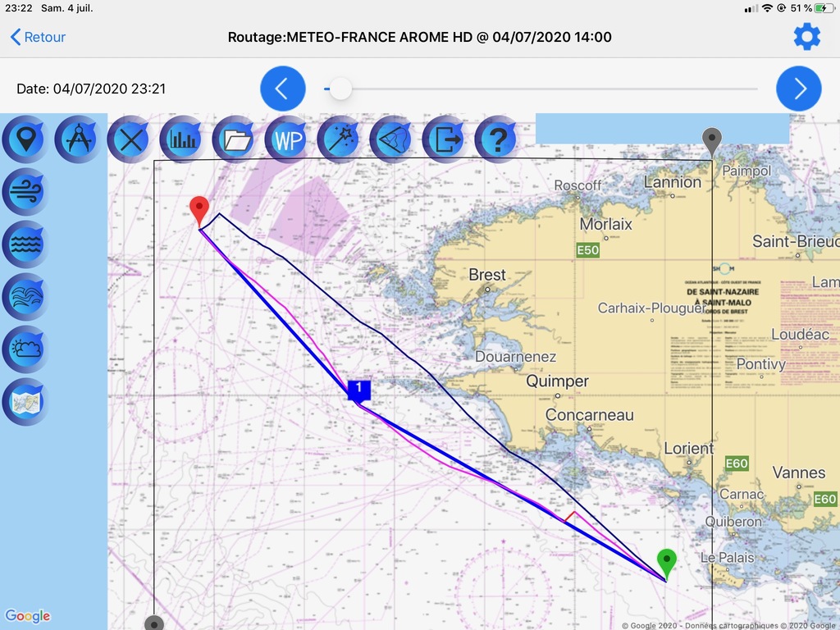
Task: Tap the Le Palais label on map
Action: (x=728, y=558)
